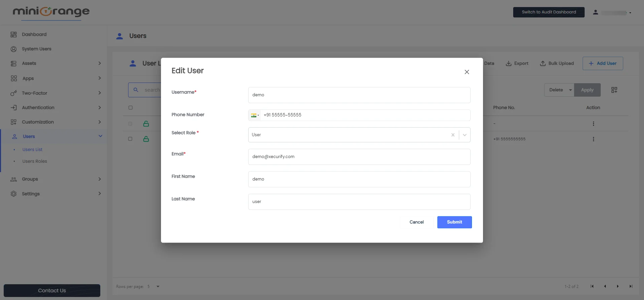This screenshot has width=644, height=300.
Task: Cancel editing the user
Action: point(416,222)
